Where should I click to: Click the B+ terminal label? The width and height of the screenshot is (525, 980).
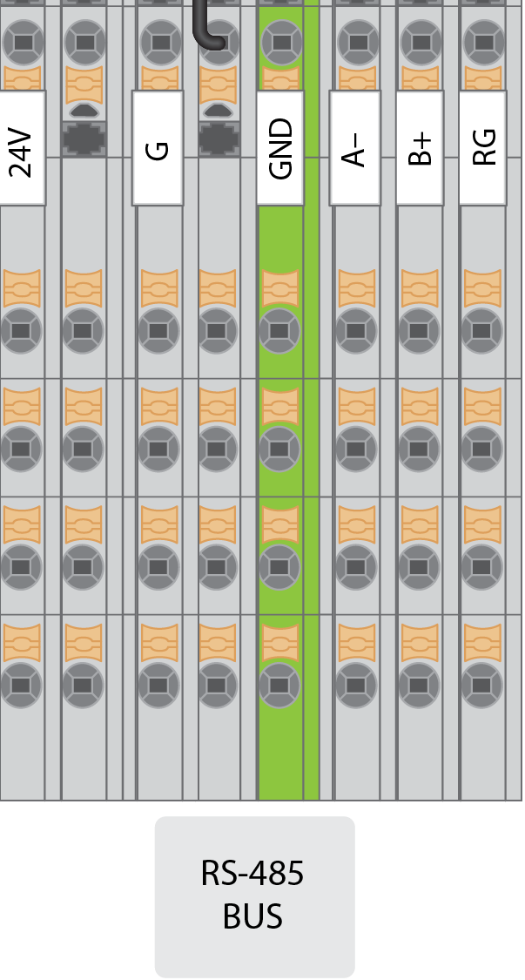click(421, 148)
